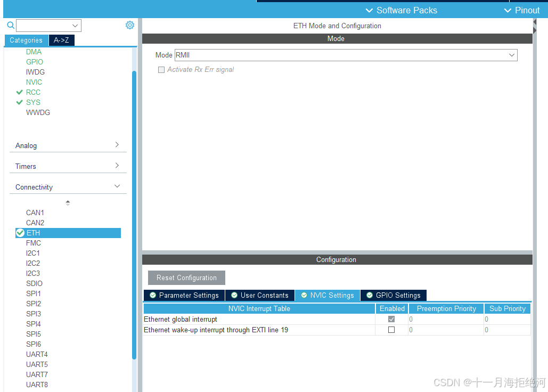Select NVIC peripheral
This screenshot has height=392, width=548.
(x=34, y=82)
